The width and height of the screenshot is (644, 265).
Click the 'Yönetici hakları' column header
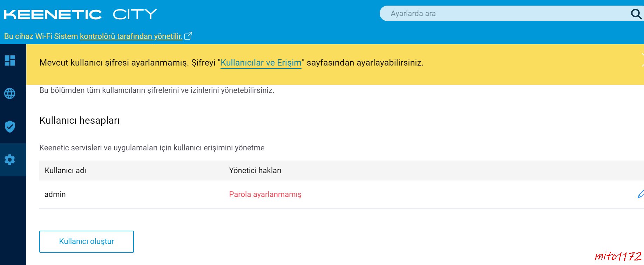click(x=255, y=170)
